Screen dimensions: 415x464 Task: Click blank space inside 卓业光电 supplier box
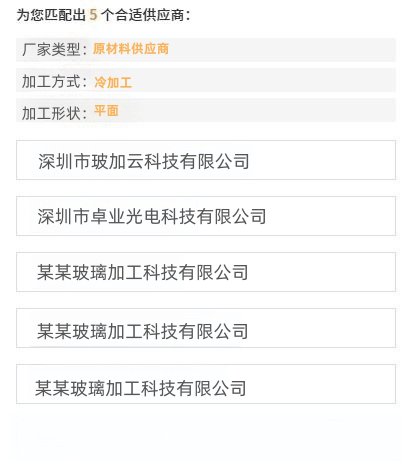point(330,216)
